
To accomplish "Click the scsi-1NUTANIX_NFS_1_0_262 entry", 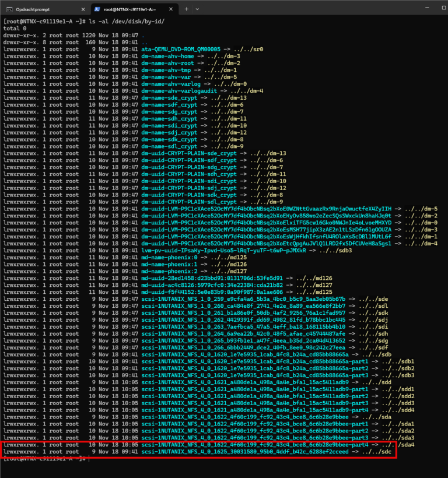I will (x=243, y=320).
